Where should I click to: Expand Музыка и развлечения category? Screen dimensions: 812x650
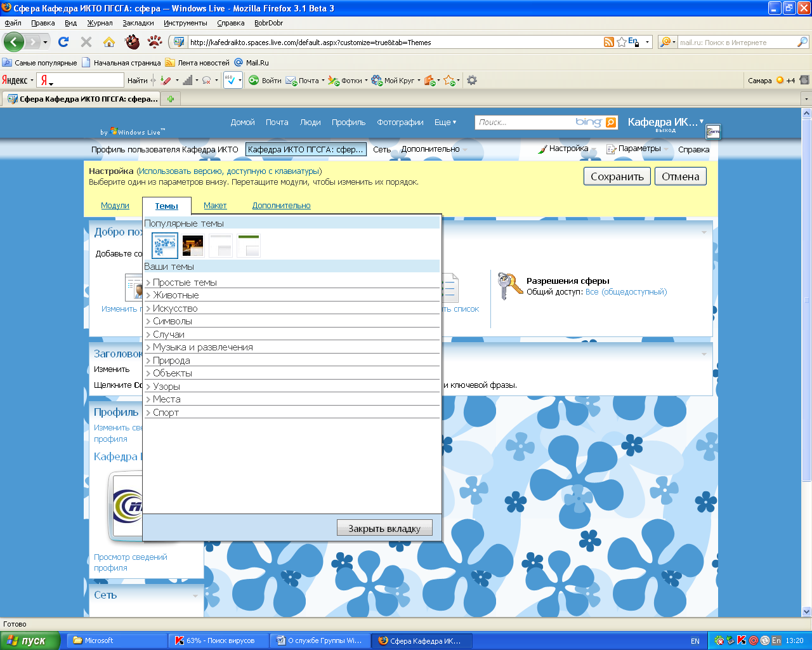[x=292, y=347]
